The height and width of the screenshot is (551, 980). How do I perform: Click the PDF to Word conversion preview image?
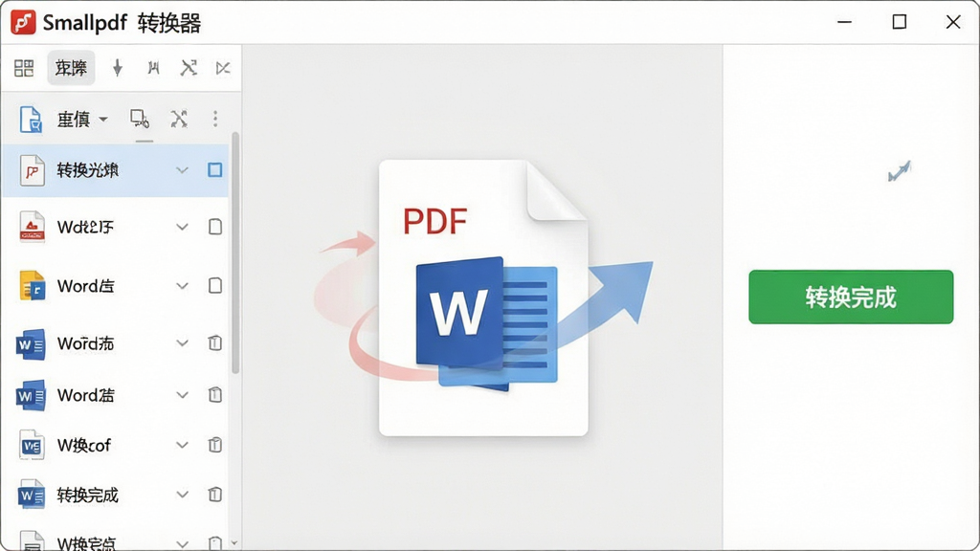pos(483,298)
